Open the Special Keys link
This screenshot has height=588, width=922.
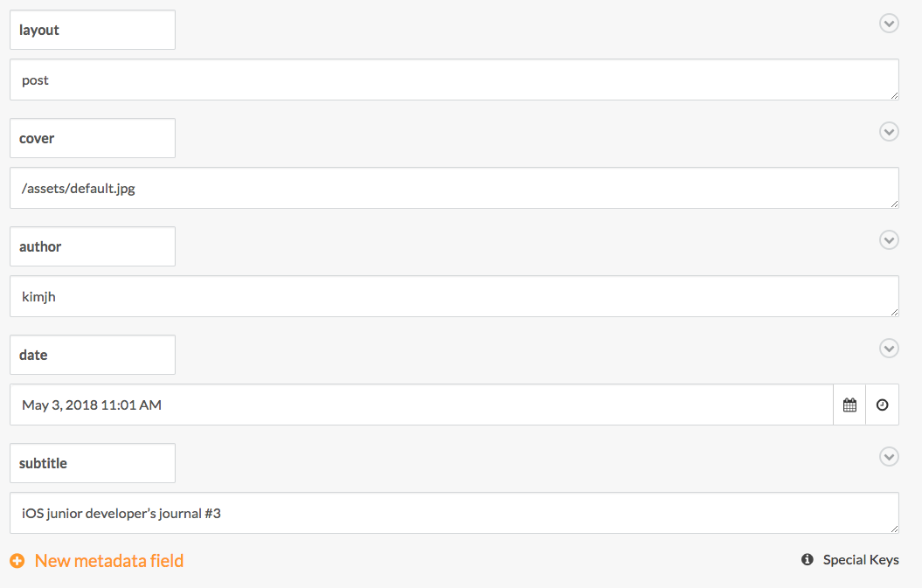(x=861, y=560)
